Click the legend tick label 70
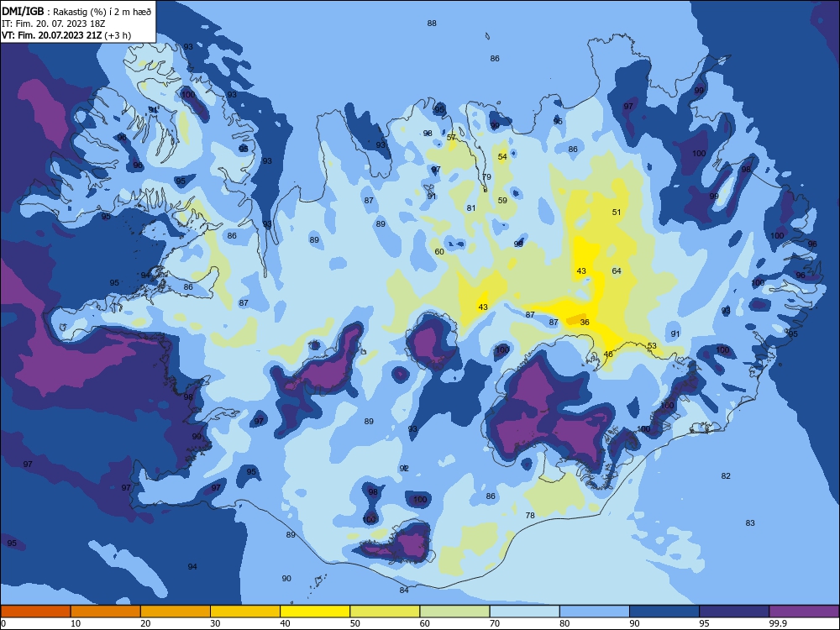Screen dimensions: 840x630 tap(495, 623)
